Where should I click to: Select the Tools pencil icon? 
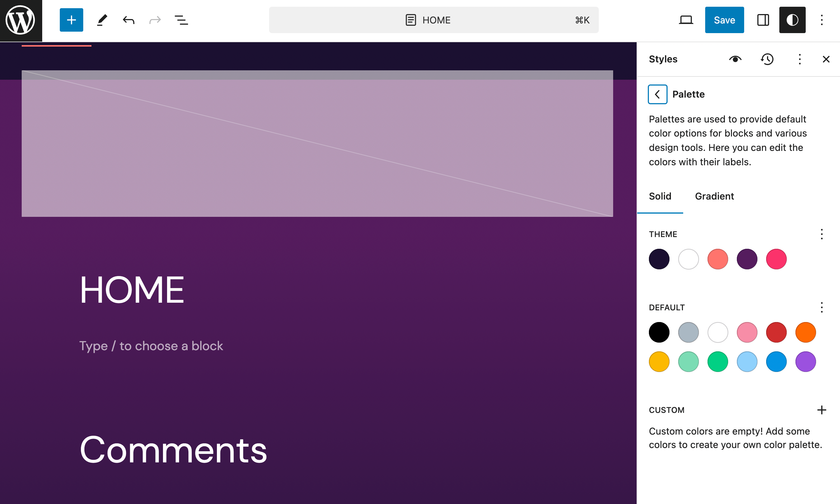[102, 20]
